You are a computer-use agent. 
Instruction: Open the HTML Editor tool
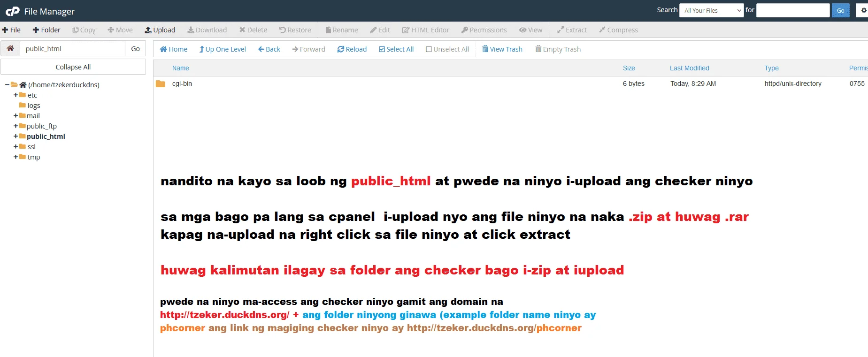(x=426, y=30)
